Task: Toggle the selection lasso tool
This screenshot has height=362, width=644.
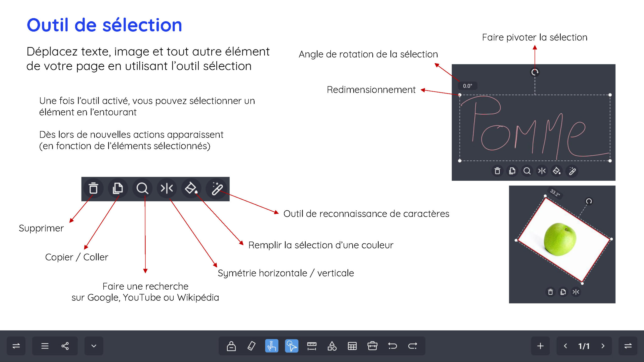Action: click(292, 346)
